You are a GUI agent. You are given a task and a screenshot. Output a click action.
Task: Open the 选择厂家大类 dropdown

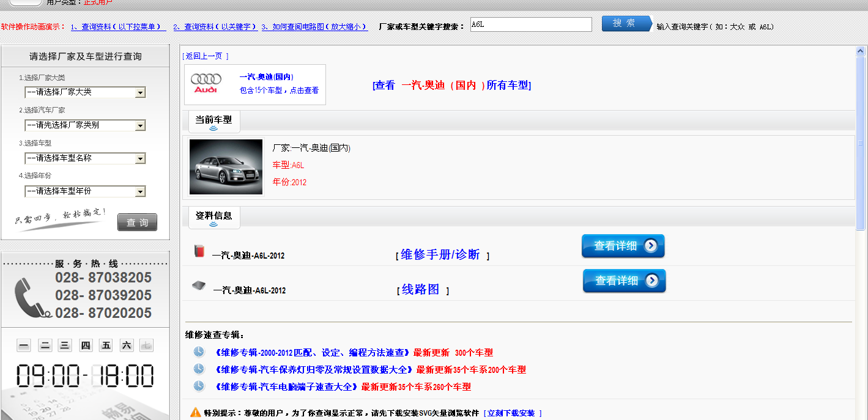coord(85,92)
